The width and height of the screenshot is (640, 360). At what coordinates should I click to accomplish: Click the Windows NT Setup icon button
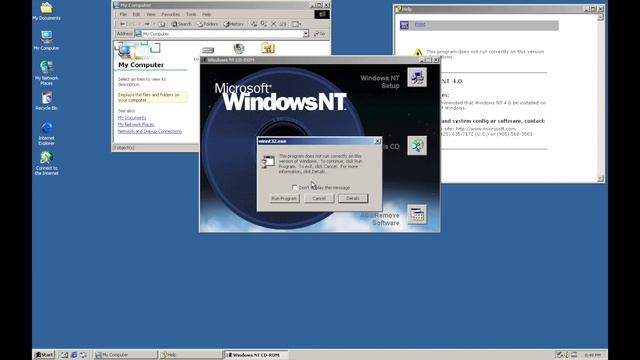(x=417, y=78)
